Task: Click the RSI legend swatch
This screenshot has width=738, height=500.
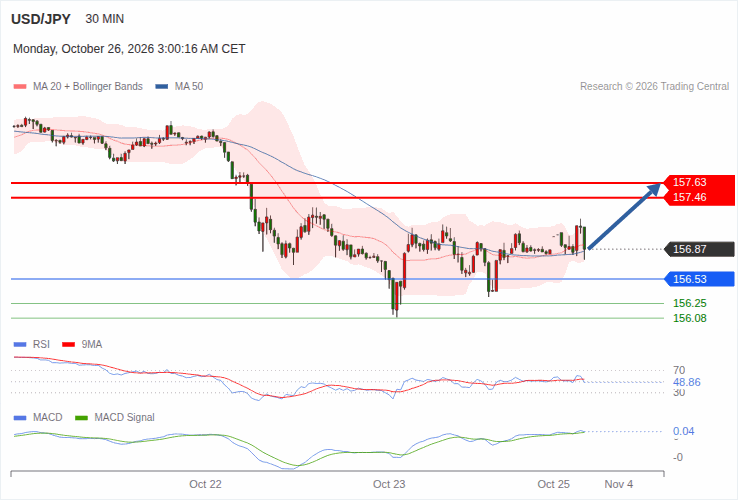Action: point(20,345)
